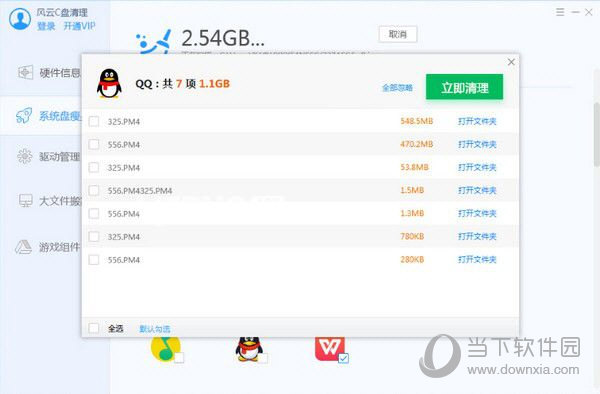This screenshot has height=394, width=600.
Task: Uncheck the WPS Office checkbox
Action: point(343,358)
